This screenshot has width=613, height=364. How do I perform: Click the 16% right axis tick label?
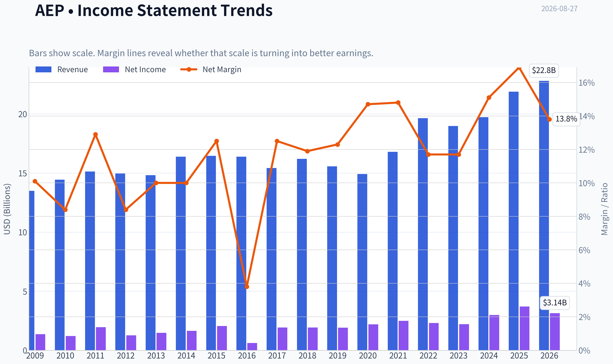coord(586,83)
